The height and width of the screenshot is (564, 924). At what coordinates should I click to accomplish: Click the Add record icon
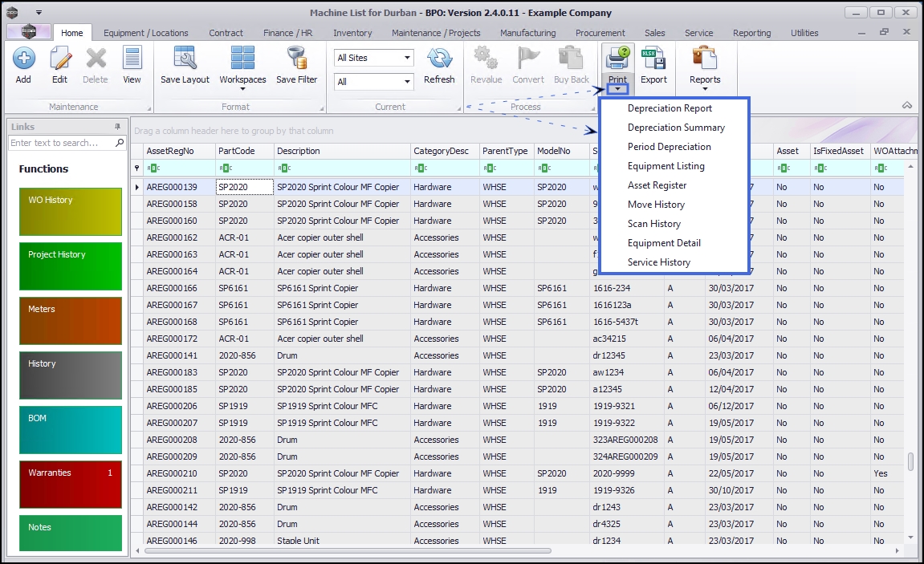tap(23, 59)
